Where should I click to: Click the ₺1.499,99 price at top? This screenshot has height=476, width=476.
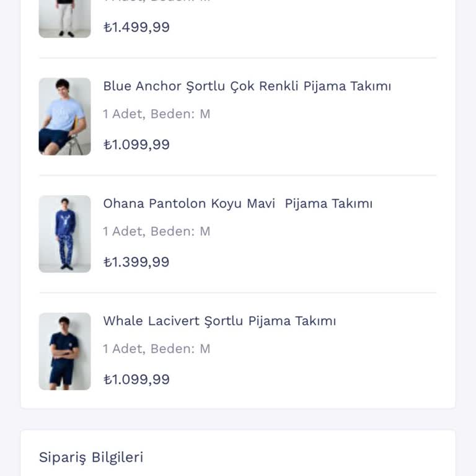coord(136,27)
